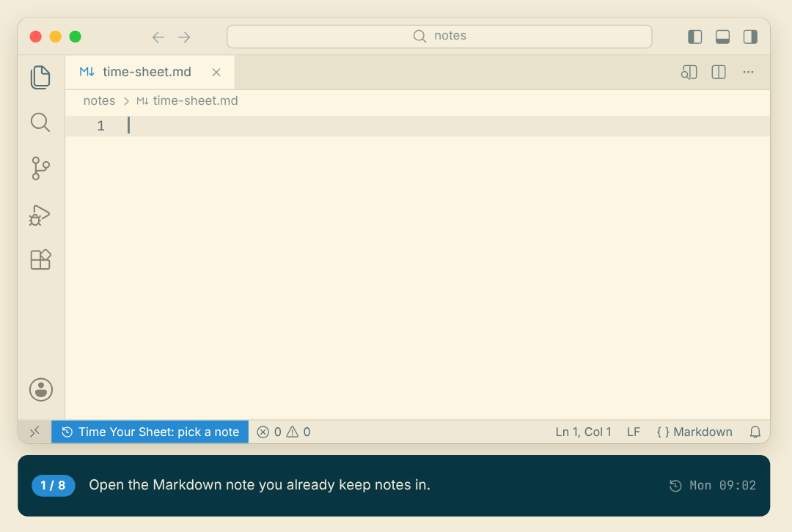Select the Markdown language mode

tap(694, 432)
